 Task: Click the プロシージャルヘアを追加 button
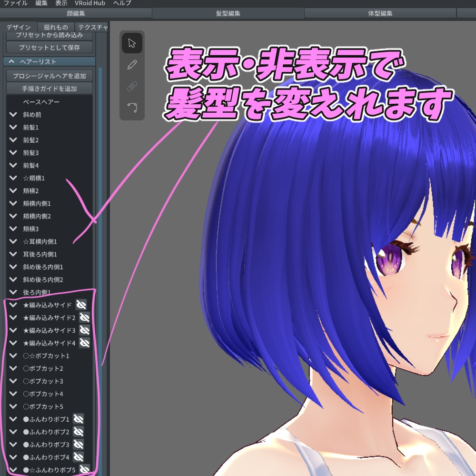pyautogui.click(x=49, y=76)
